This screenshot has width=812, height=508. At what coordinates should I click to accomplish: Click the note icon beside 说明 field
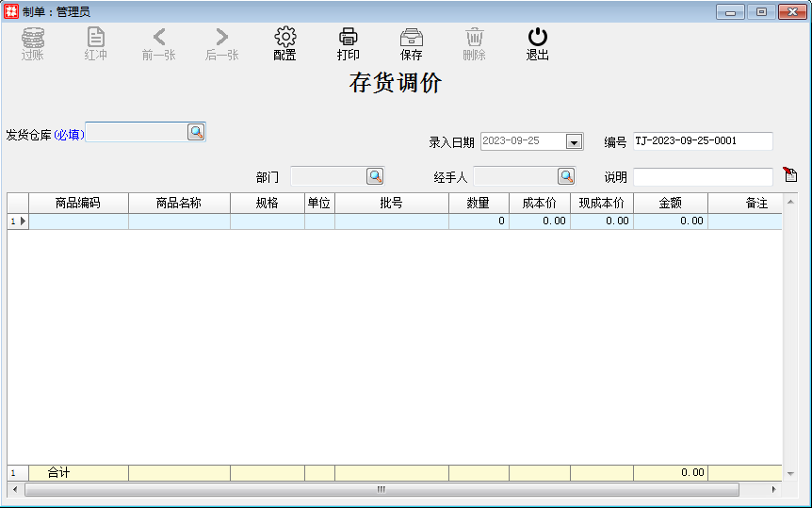789,175
